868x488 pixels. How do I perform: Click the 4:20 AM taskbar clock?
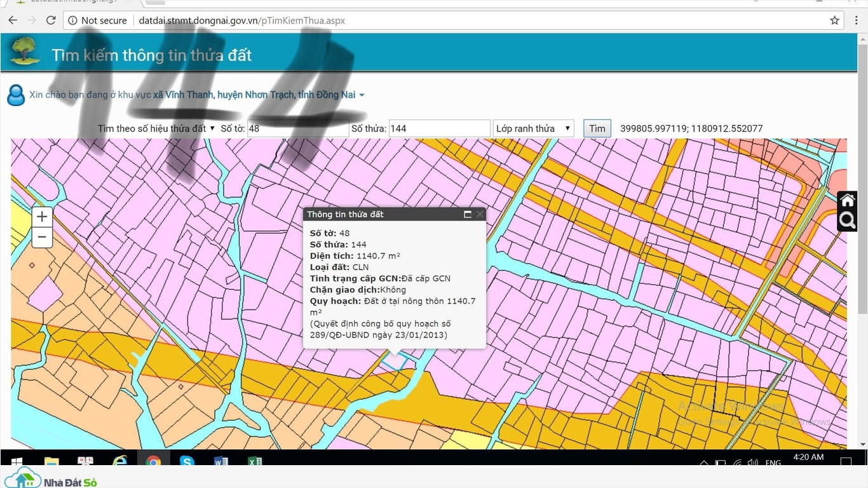click(x=809, y=457)
